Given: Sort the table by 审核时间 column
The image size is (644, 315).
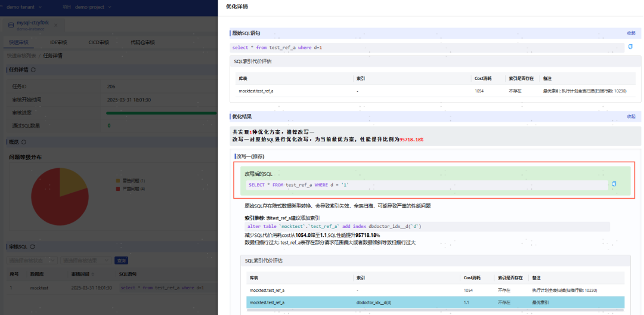Looking at the screenshot, I should click(93, 274).
